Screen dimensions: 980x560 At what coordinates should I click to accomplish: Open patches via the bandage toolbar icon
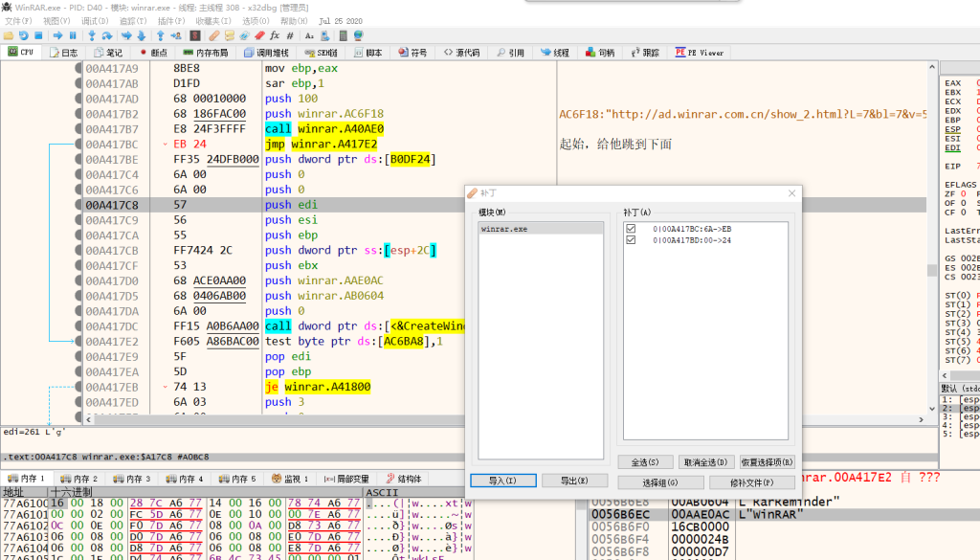(214, 35)
